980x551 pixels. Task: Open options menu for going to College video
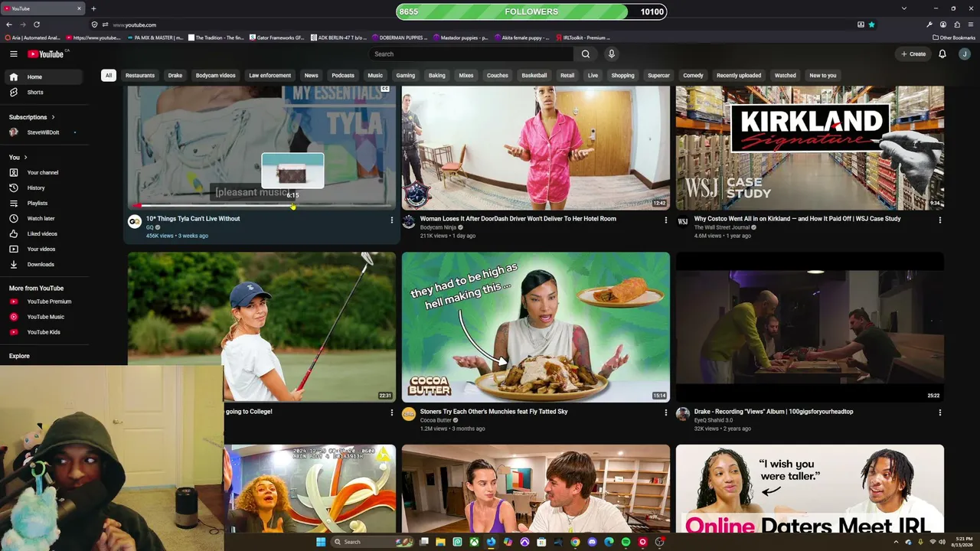point(391,413)
